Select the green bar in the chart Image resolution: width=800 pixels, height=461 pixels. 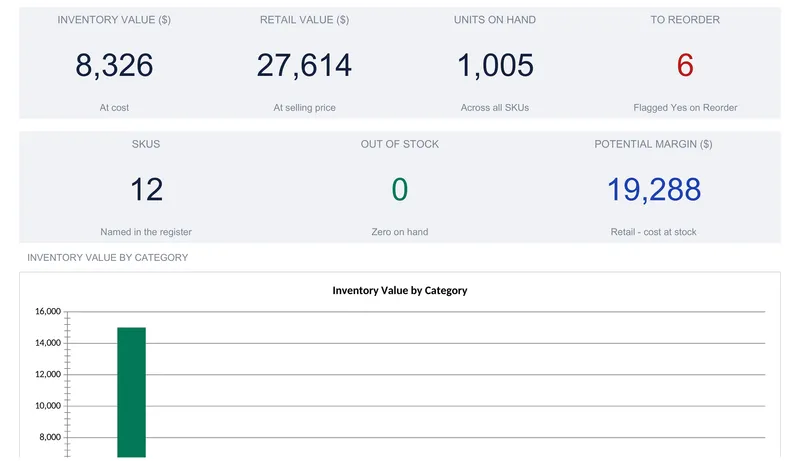pos(132,392)
